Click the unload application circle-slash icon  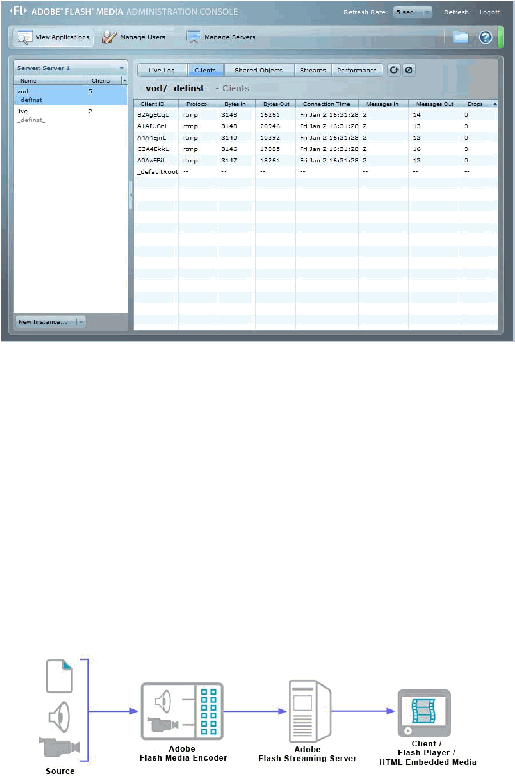(408, 70)
